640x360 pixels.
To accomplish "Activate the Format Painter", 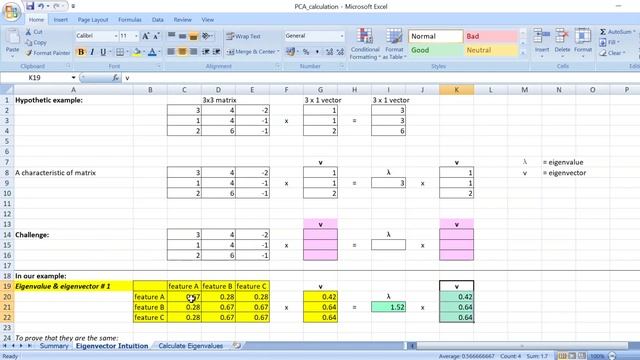I will tap(48, 53).
